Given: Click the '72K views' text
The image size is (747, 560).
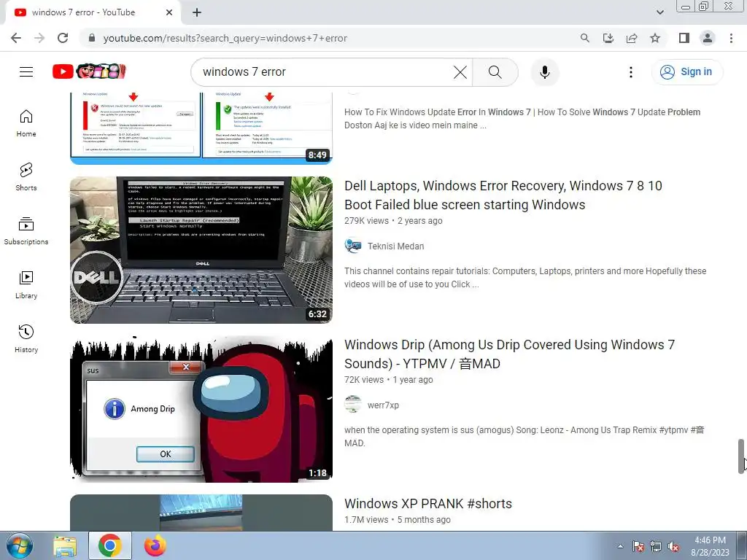Looking at the screenshot, I should (364, 380).
